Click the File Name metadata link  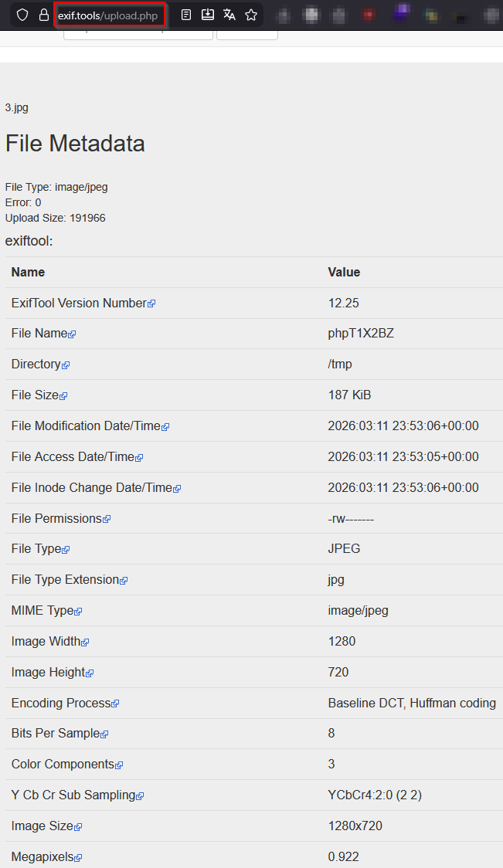coord(40,333)
